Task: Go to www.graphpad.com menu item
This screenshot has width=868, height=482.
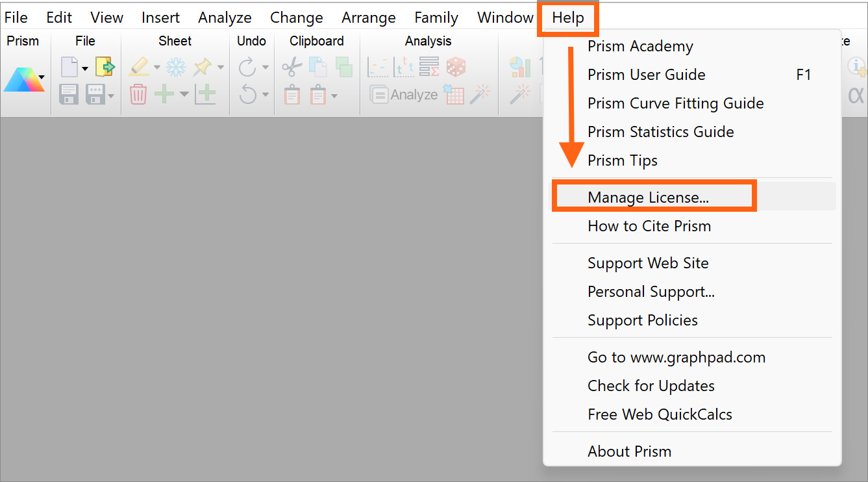Action: pos(676,357)
